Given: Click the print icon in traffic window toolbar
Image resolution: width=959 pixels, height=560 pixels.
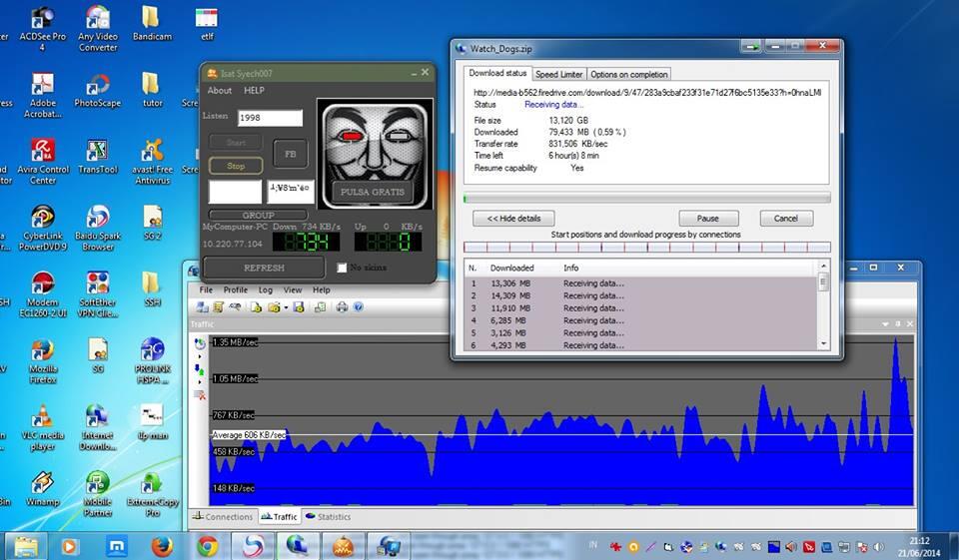Looking at the screenshot, I should 342,306.
